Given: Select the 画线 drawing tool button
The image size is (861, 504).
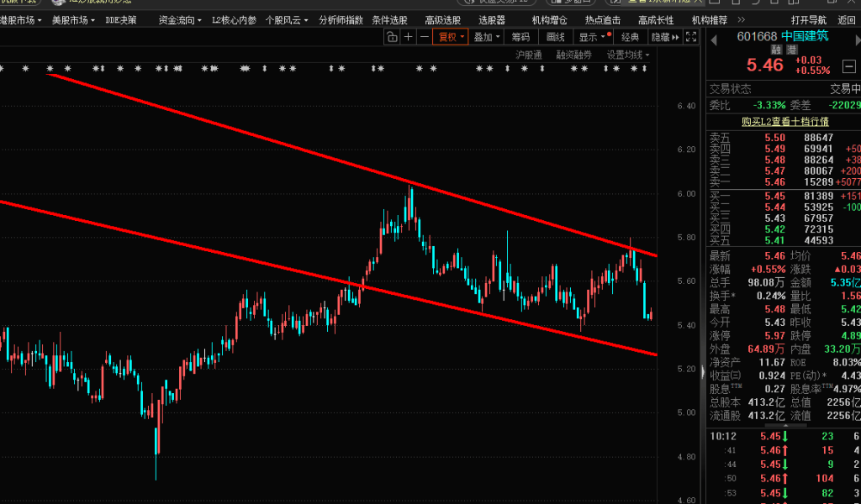Looking at the screenshot, I should tap(556, 37).
